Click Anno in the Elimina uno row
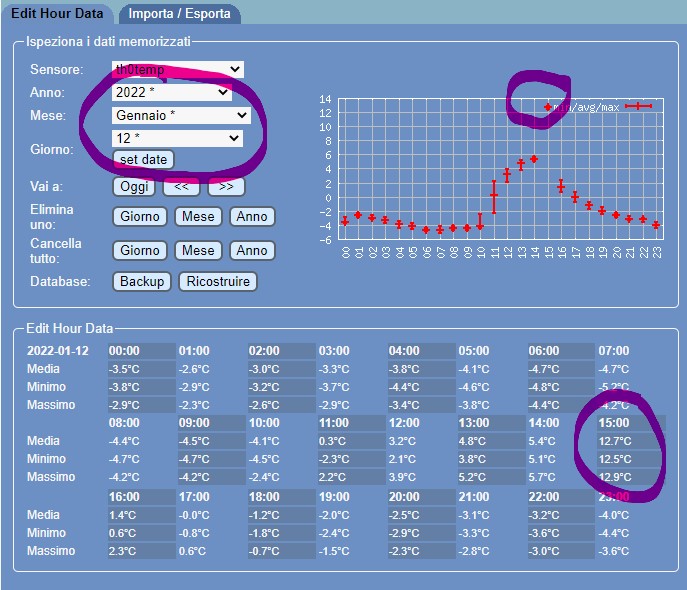687x590 pixels. pyautogui.click(x=252, y=216)
